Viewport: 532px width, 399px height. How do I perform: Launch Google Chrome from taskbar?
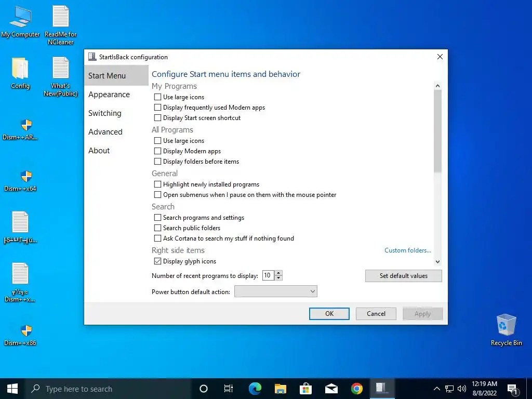click(x=356, y=389)
